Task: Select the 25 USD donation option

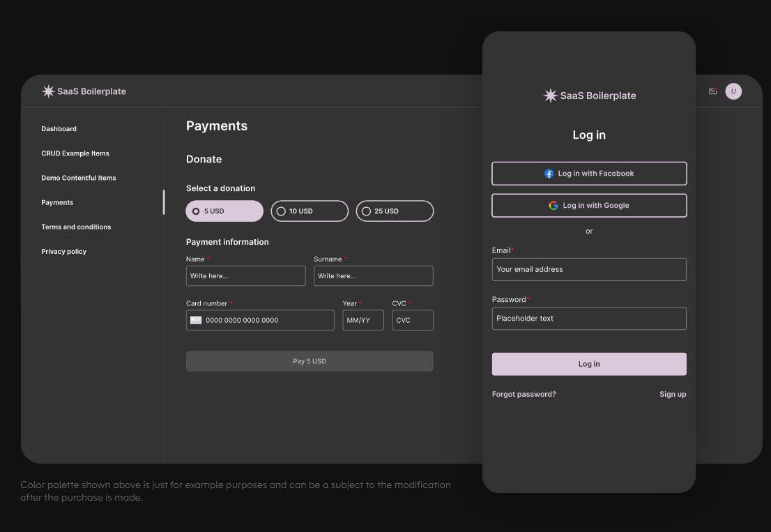Action: (x=395, y=211)
